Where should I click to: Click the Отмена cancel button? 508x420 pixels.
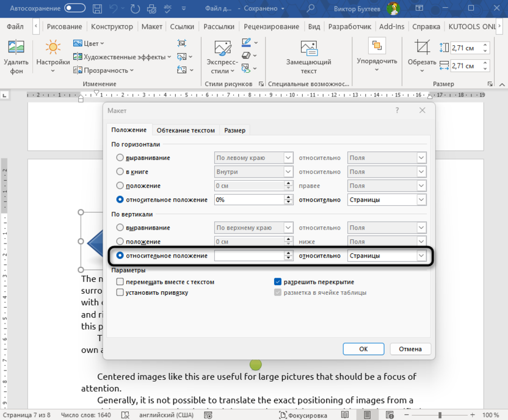(410, 349)
